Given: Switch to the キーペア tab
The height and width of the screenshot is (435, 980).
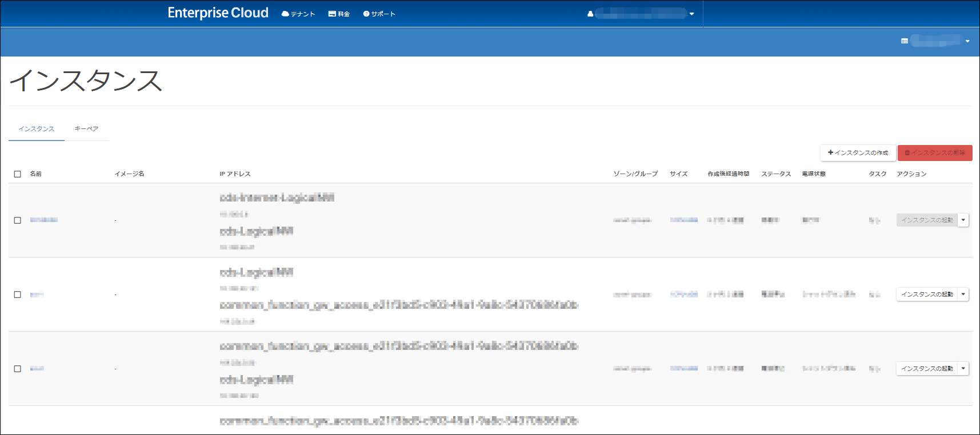Looking at the screenshot, I should point(86,129).
